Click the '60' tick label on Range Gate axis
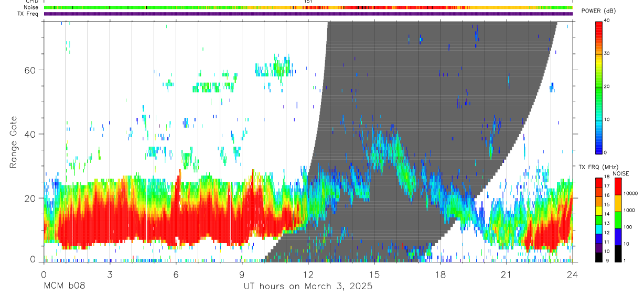644x297 pixels. 30,70
